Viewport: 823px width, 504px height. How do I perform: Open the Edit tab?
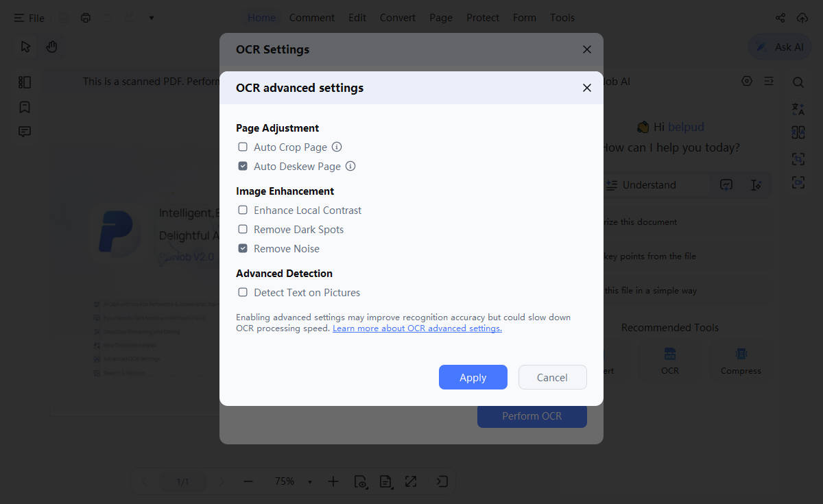pos(357,18)
